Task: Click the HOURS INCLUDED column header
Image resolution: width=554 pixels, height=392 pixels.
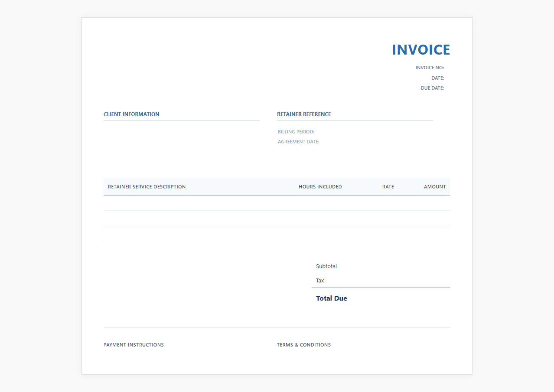Action: click(320, 187)
